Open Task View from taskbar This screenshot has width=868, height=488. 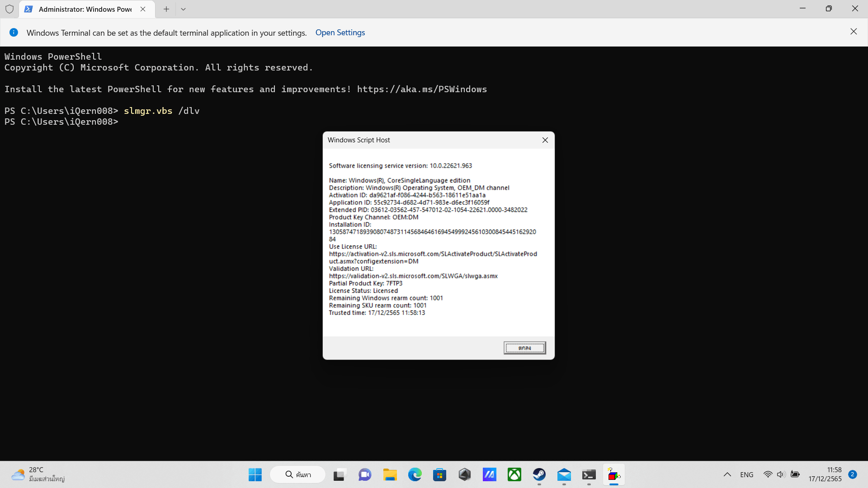(x=339, y=474)
